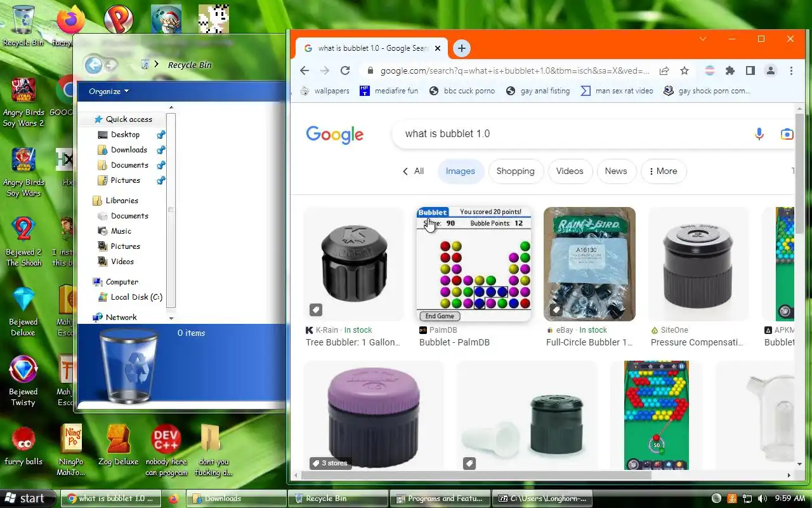Image resolution: width=812 pixels, height=508 pixels.
Task: Select Network in the explorer sidebar
Action: [115, 317]
